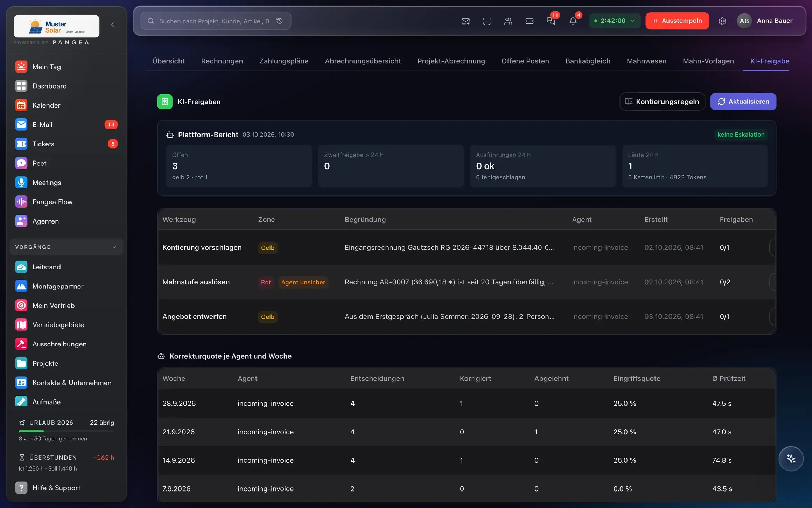812x508 pixels.
Task: Switch to the Rechnungen tab
Action: click(222, 61)
